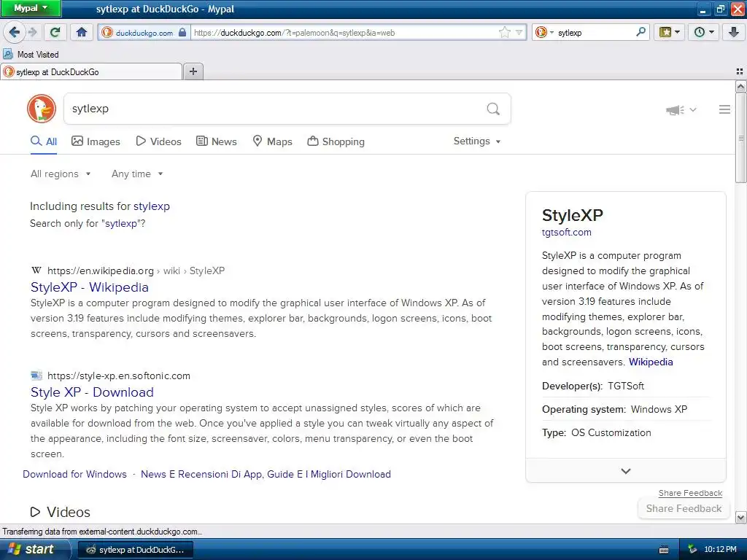Click the DuckDuckGo duck logo
This screenshot has height=560, width=747.
(x=42, y=109)
